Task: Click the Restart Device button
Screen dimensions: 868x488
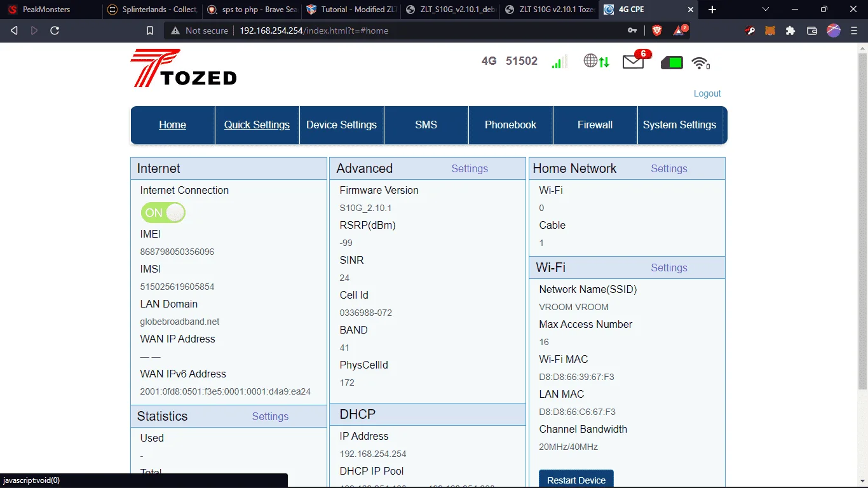Action: click(x=576, y=480)
